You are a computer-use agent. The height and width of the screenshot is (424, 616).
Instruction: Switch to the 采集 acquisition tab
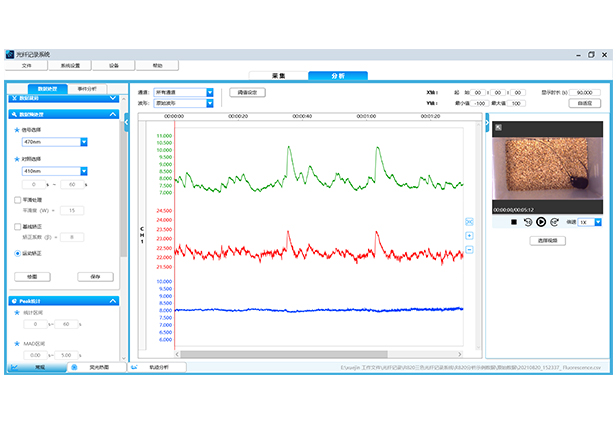pos(279,76)
